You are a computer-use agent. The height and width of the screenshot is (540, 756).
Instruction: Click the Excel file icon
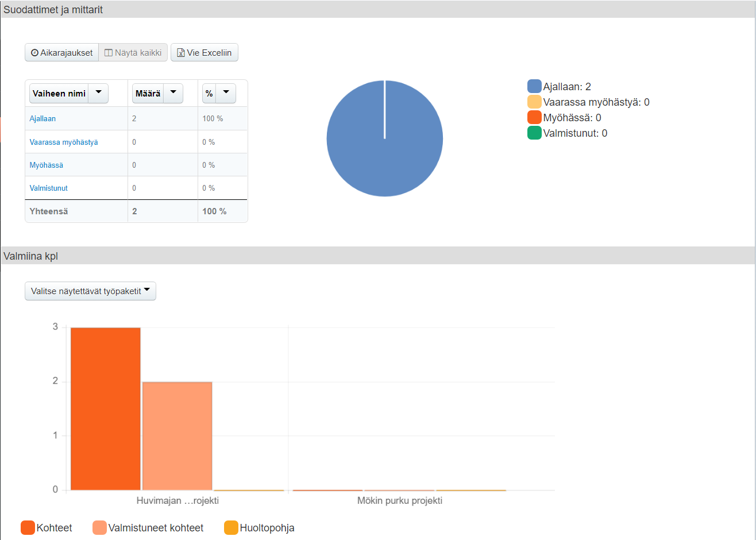click(180, 53)
